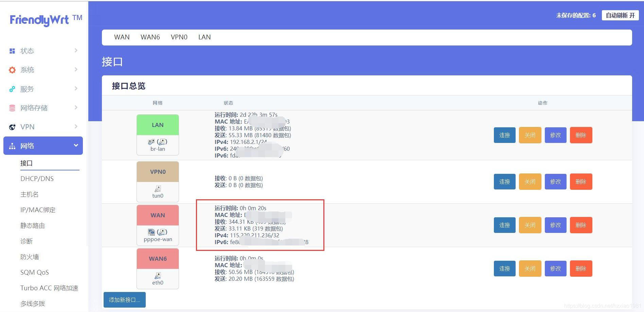Click the Status menu dashboard icon

pos(12,51)
